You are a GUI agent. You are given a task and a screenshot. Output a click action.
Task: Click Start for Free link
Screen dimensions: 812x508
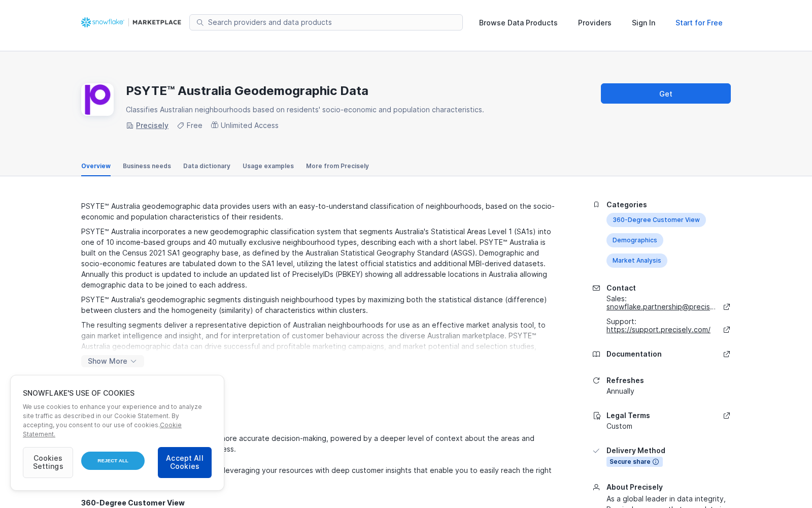coord(699,23)
